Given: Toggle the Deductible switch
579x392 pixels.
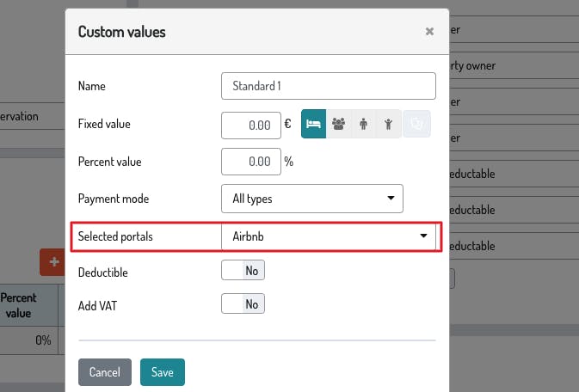Looking at the screenshot, I should (243, 271).
